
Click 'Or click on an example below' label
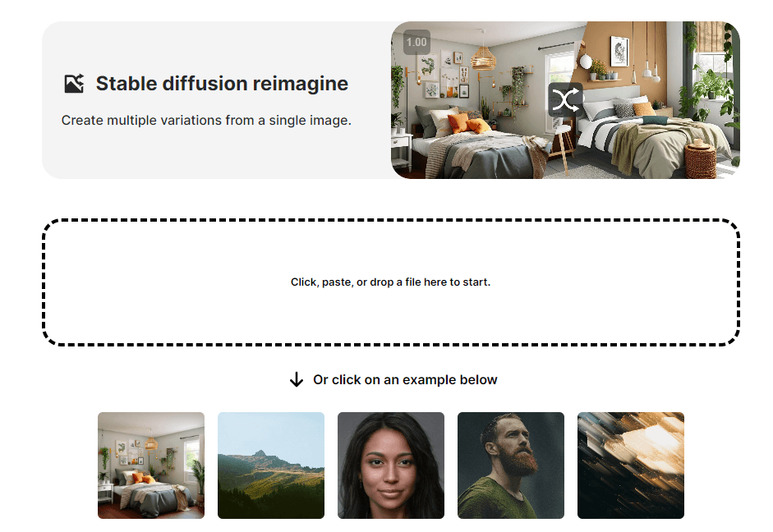tap(405, 380)
